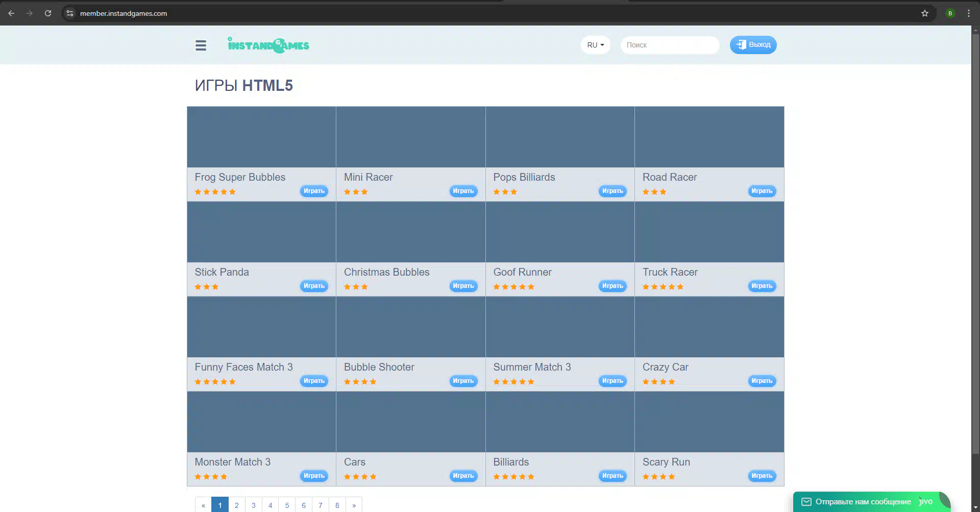The height and width of the screenshot is (512, 980).
Task: Click pagination next » arrow
Action: [354, 505]
